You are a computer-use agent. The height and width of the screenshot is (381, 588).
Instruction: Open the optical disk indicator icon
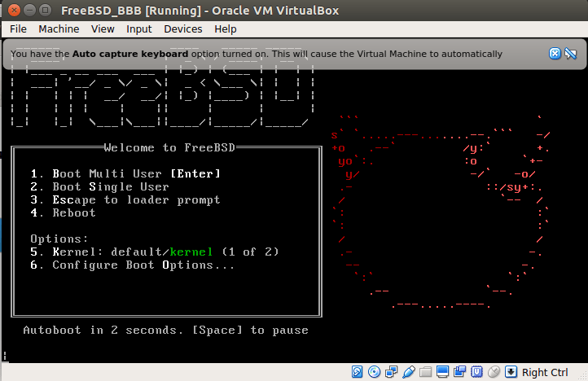pyautogui.click(x=374, y=371)
